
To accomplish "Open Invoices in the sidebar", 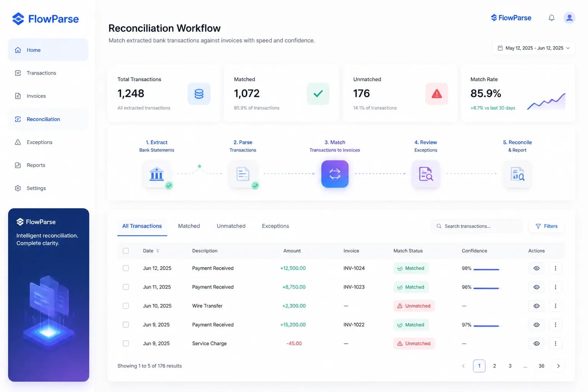I will click(48, 96).
